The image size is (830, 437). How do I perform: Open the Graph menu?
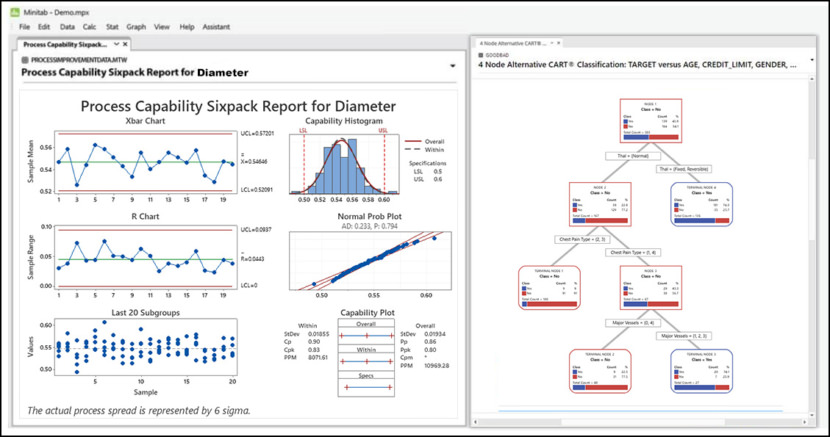136,27
